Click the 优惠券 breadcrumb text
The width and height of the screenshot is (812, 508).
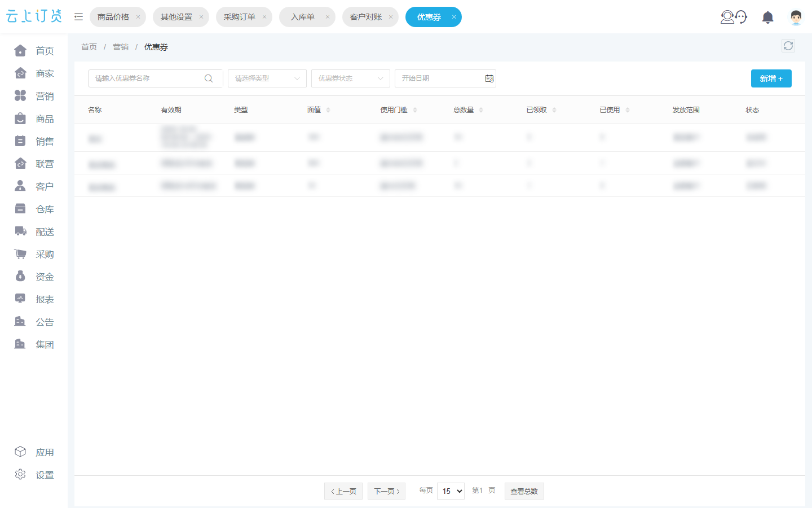156,47
